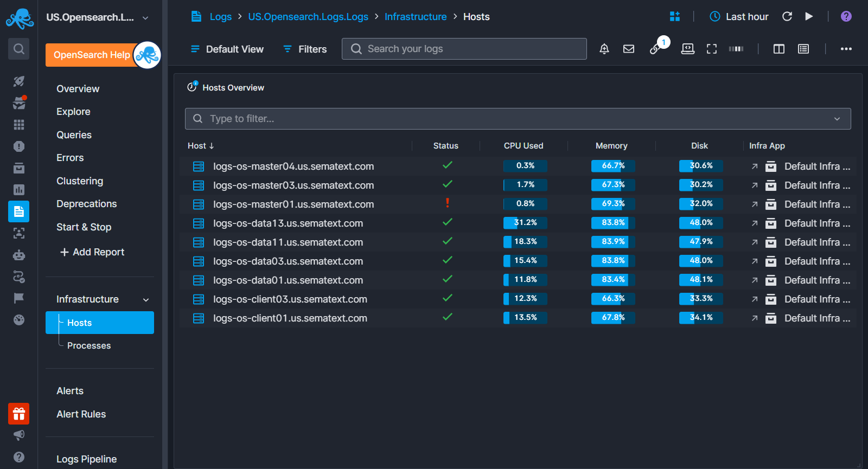Select the Clustering report

click(80, 181)
